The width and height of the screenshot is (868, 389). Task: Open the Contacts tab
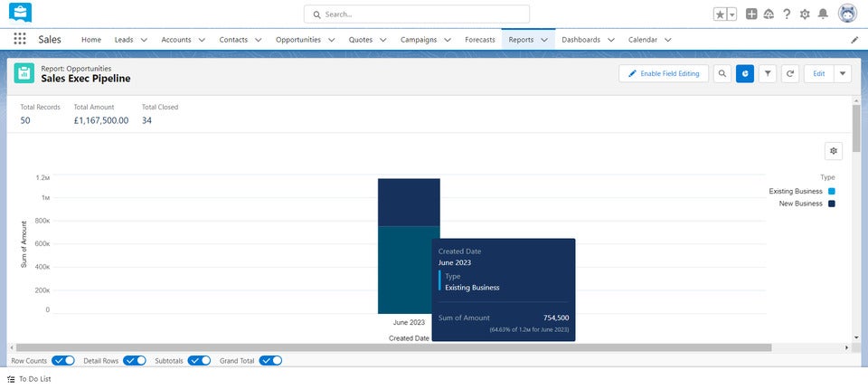(233, 40)
